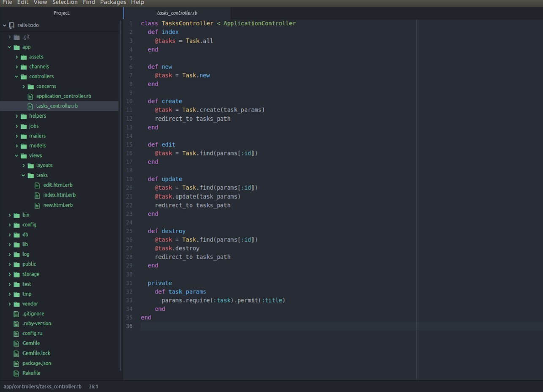Click the .gitignore file icon

pos(16,314)
